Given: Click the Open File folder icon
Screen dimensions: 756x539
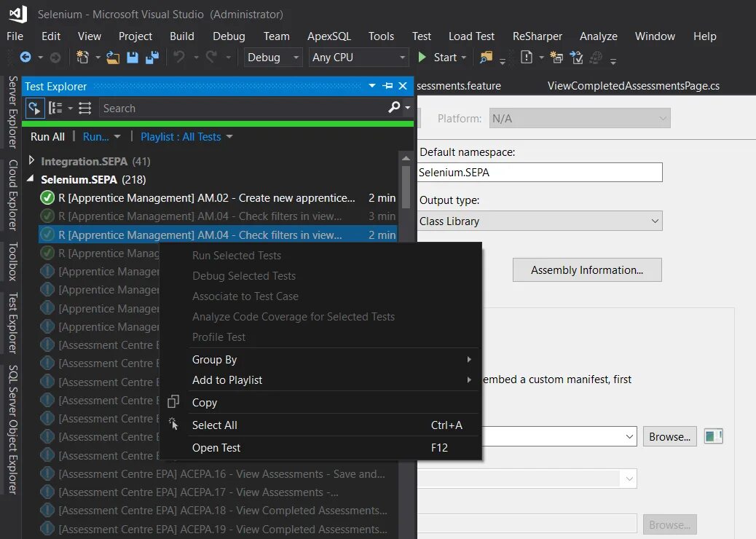Looking at the screenshot, I should tap(113, 58).
